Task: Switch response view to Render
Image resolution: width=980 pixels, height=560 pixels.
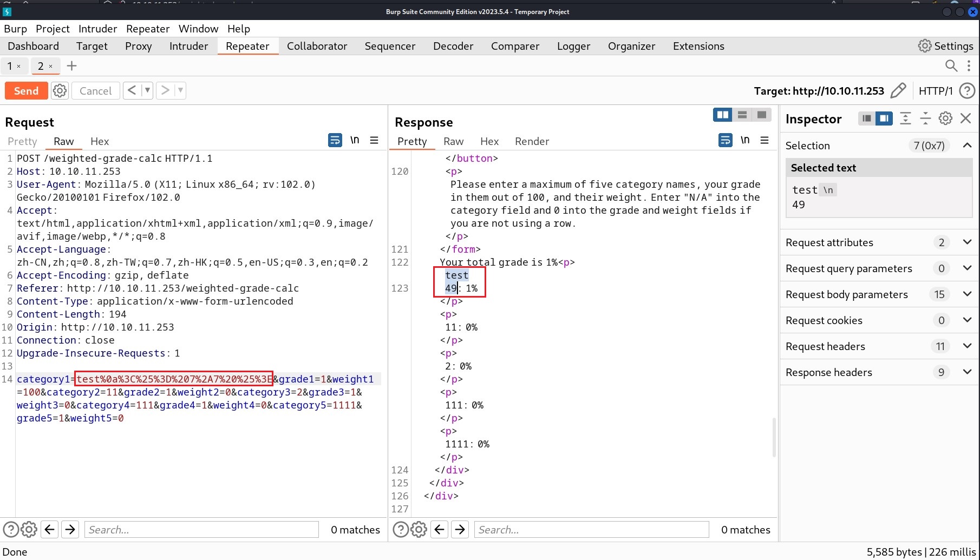Action: pyautogui.click(x=532, y=141)
